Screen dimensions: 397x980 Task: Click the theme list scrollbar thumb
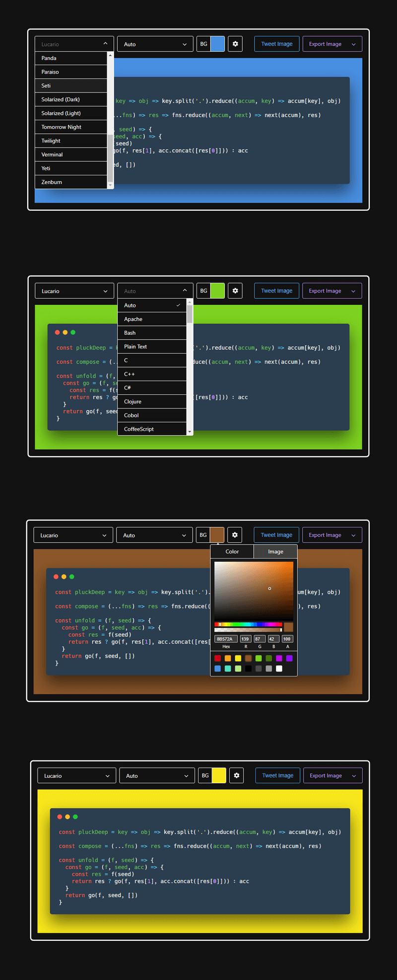click(x=110, y=158)
